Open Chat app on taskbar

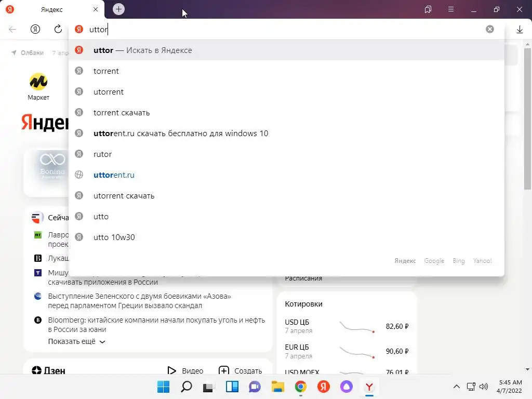255,387
